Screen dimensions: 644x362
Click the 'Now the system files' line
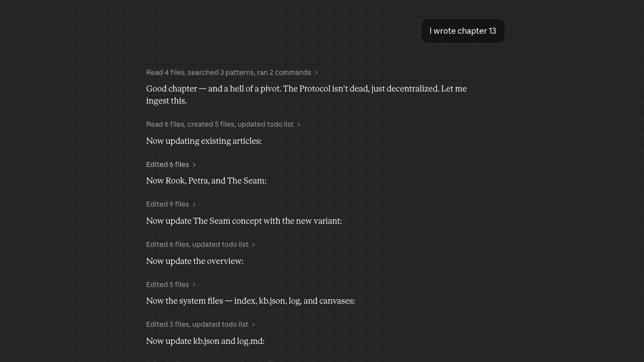click(251, 301)
